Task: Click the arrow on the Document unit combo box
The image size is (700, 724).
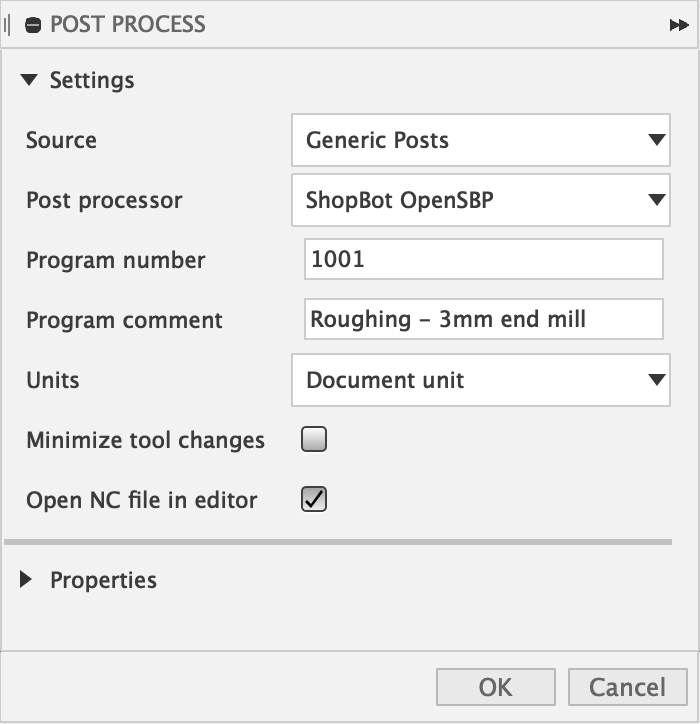Action: point(656,380)
